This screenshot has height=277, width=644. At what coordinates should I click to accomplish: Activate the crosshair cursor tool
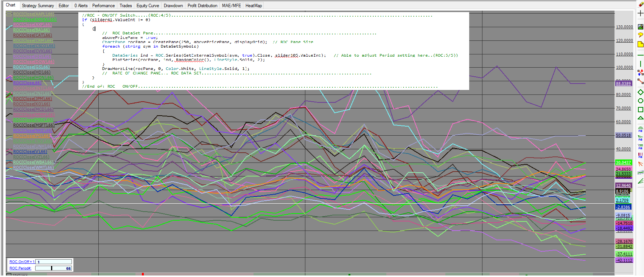(x=640, y=13)
